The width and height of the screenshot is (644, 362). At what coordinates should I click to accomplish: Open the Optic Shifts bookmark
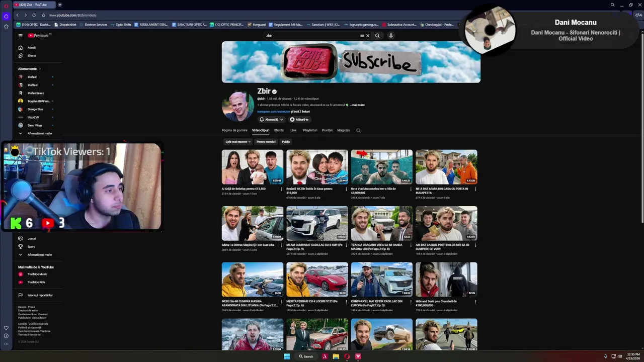click(x=121, y=25)
